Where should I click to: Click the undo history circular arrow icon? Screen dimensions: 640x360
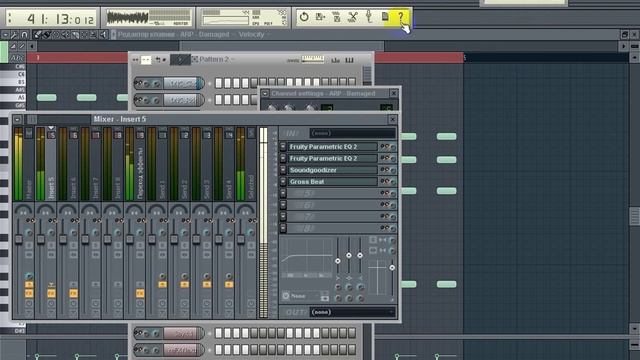[x=304, y=17]
